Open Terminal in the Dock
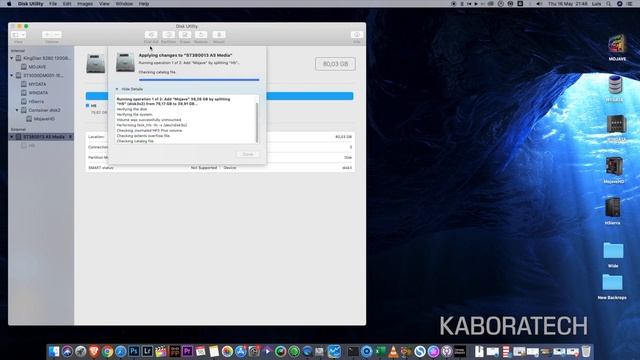This screenshot has width=640, height=360. pos(353,351)
